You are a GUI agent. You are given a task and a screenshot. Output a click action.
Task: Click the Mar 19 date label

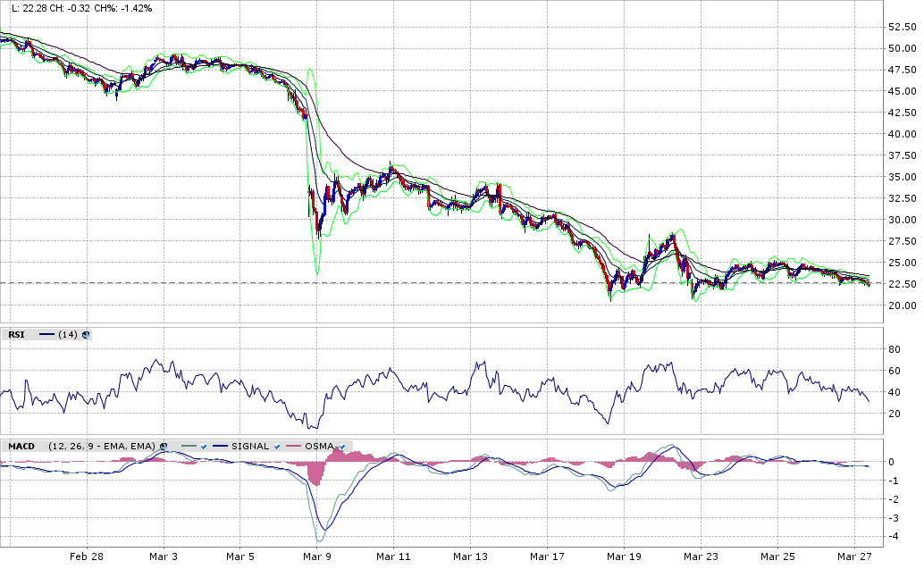[624, 556]
